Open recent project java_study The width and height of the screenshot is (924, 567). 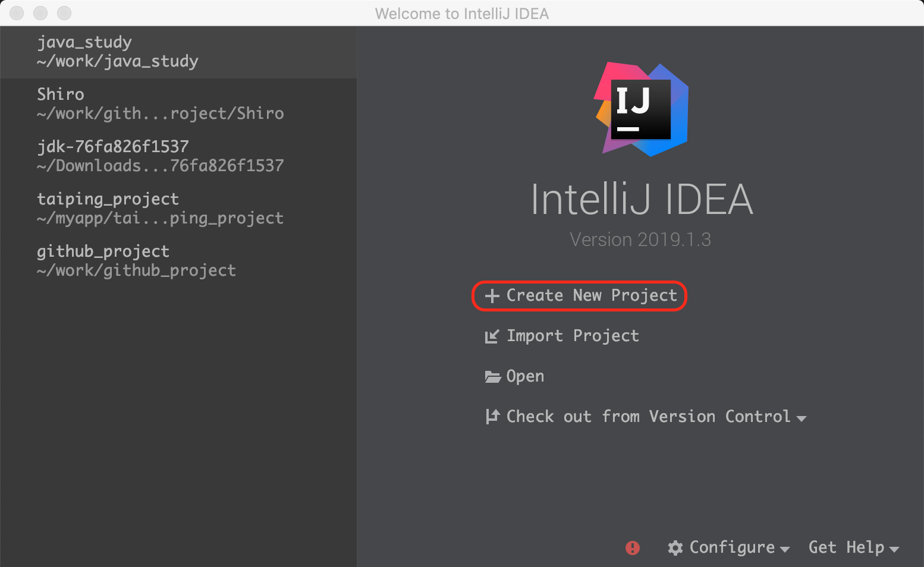(x=178, y=52)
